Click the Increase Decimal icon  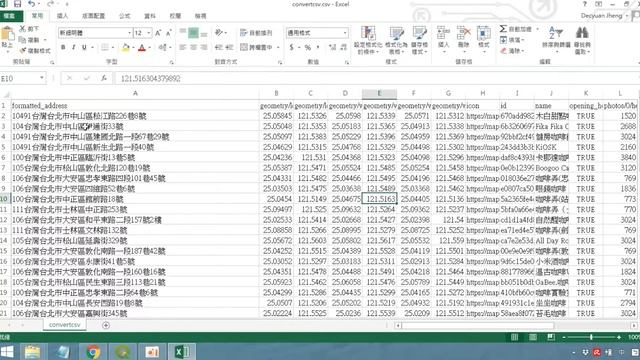[x=333, y=47]
